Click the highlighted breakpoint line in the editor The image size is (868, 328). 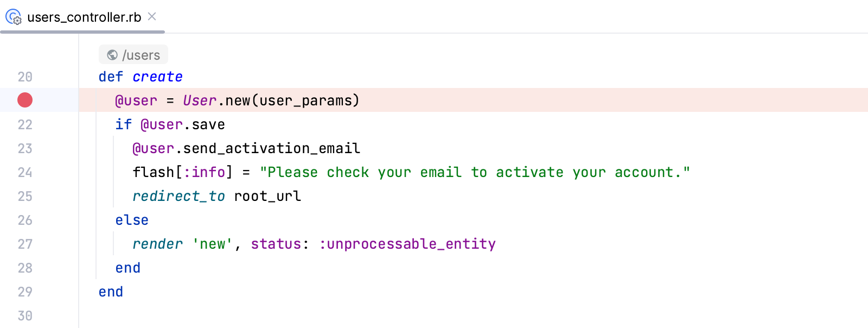click(x=236, y=100)
